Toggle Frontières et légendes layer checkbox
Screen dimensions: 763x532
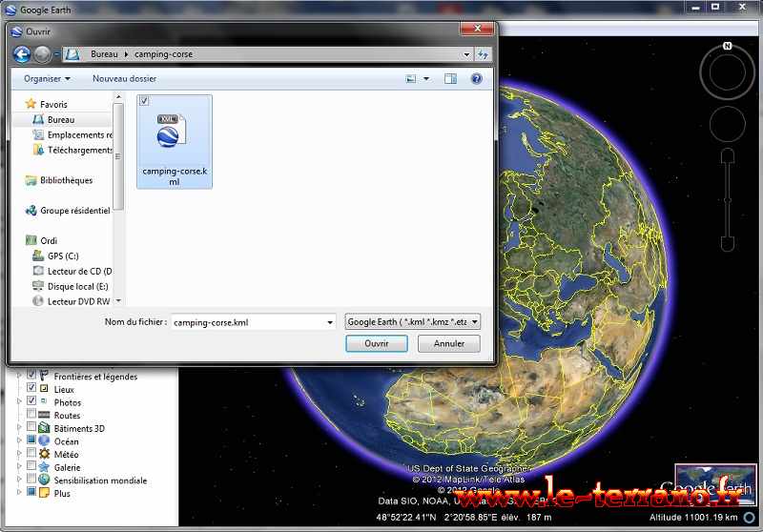tap(31, 375)
